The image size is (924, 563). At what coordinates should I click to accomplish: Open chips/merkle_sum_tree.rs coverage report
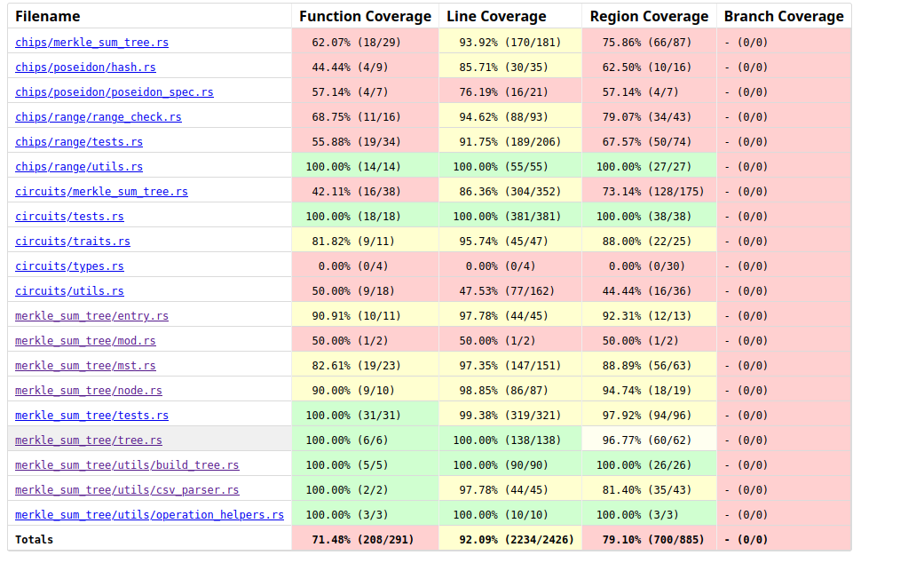coord(91,43)
